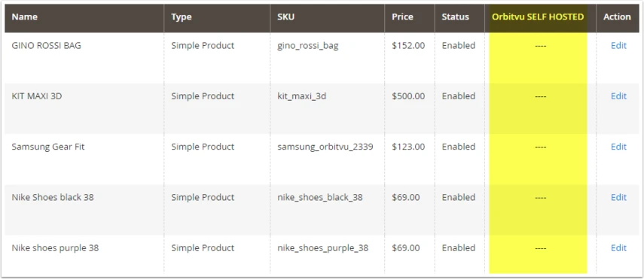The height and width of the screenshot is (279, 644).
Task: Click Enabled status of Nike Shoes black 38
Action: tap(459, 197)
